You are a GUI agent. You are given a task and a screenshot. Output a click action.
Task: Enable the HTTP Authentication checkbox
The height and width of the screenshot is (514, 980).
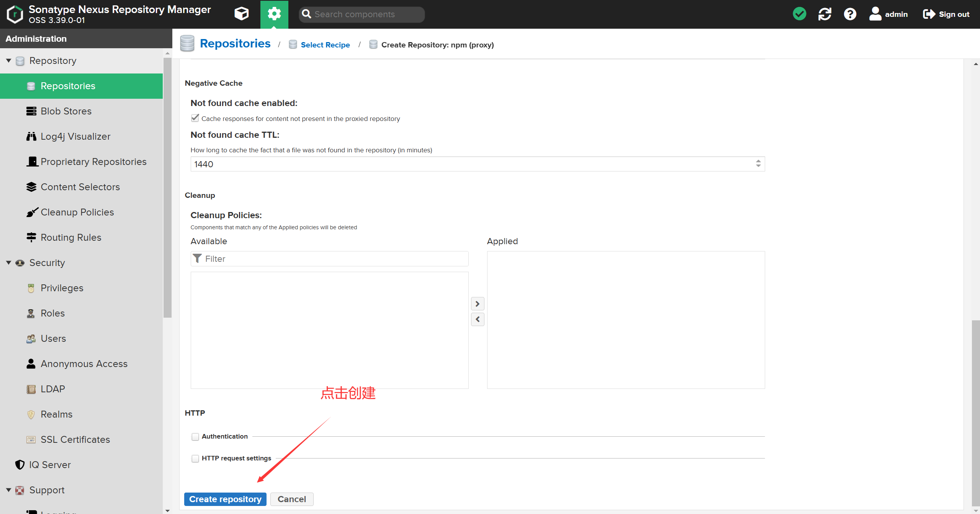pyautogui.click(x=195, y=437)
